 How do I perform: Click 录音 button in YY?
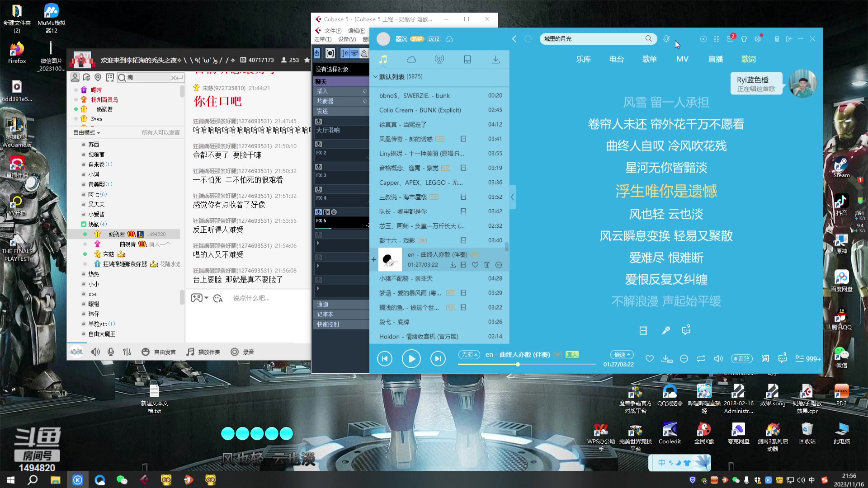242,352
